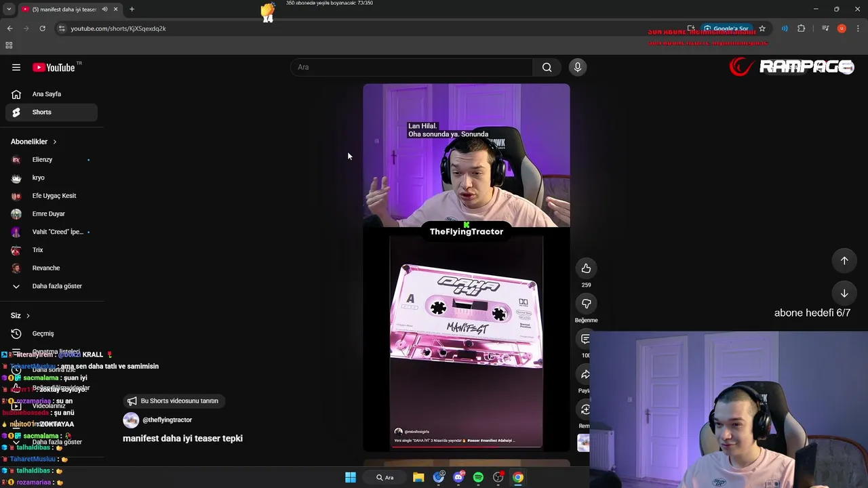Open media controls icon in Chrome toolbar
This screenshot has width=868, height=488.
(825, 28)
